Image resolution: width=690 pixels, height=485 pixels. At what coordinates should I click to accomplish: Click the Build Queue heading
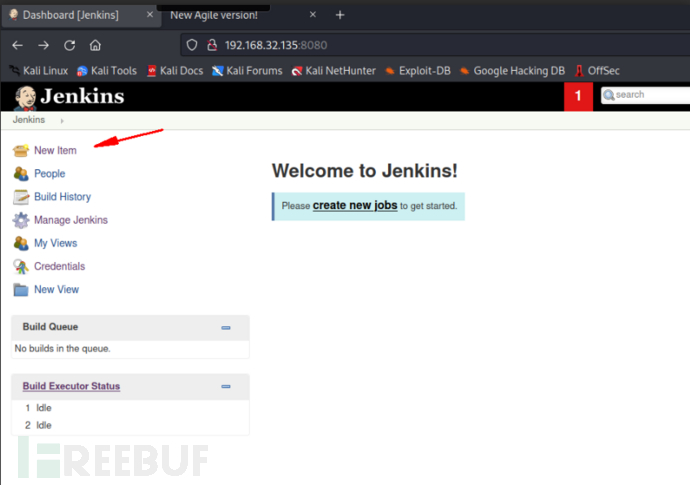click(x=50, y=327)
